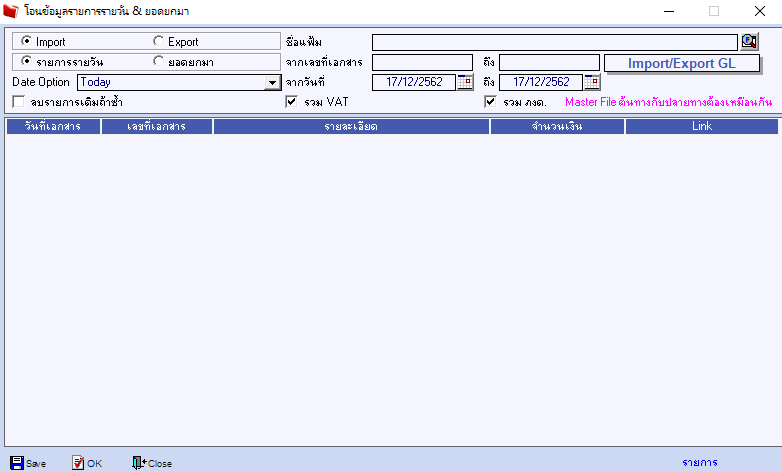Click the Link column header

(x=702, y=126)
